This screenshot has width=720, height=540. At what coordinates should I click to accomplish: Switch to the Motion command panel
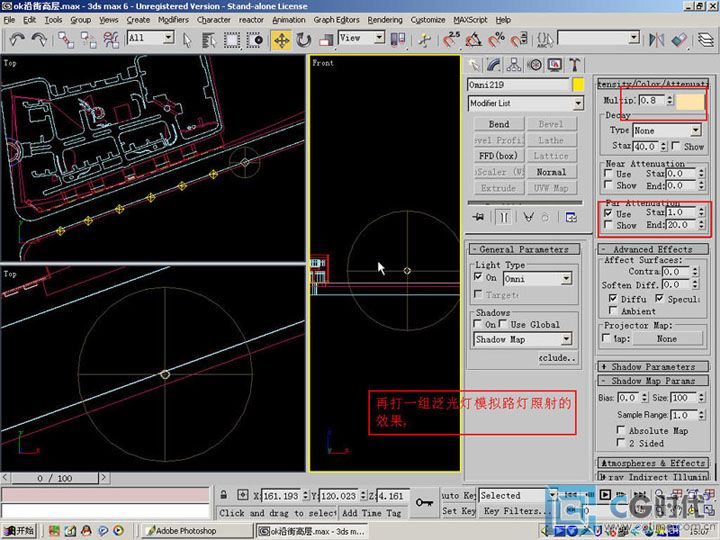click(534, 65)
